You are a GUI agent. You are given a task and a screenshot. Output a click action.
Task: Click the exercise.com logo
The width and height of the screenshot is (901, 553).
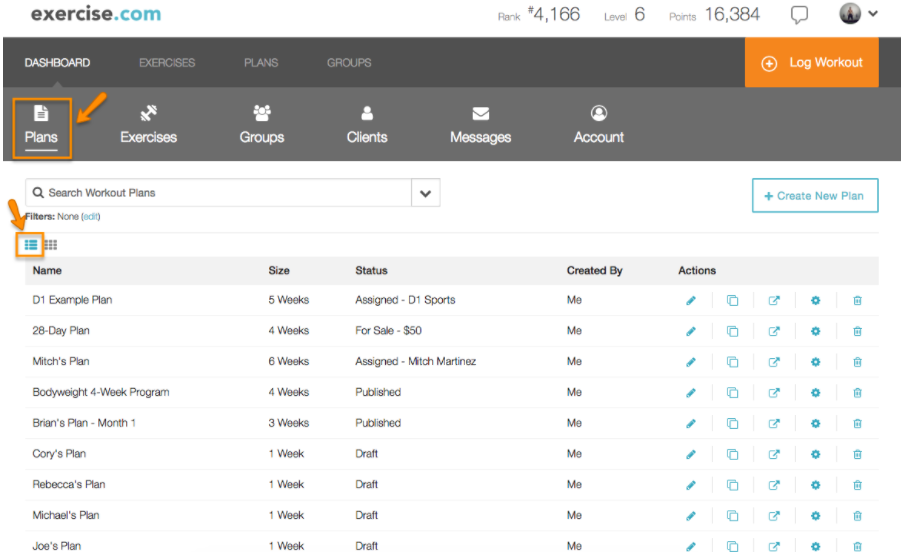pyautogui.click(x=96, y=14)
